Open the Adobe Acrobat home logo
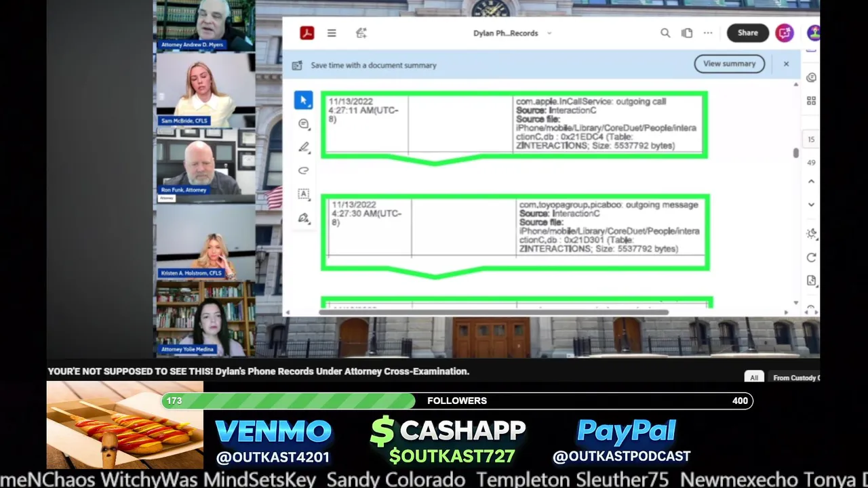 pyautogui.click(x=307, y=33)
